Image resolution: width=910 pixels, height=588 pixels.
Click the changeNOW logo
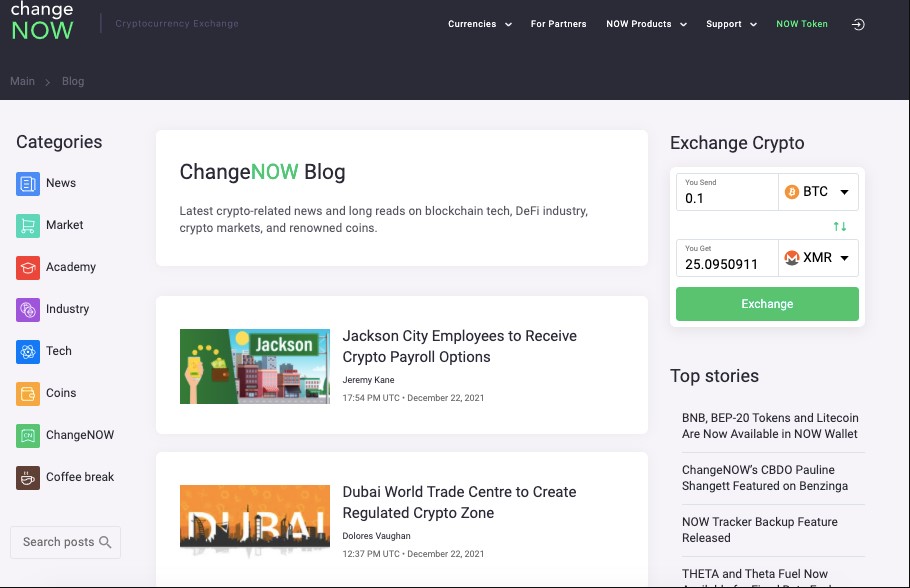pos(42,20)
